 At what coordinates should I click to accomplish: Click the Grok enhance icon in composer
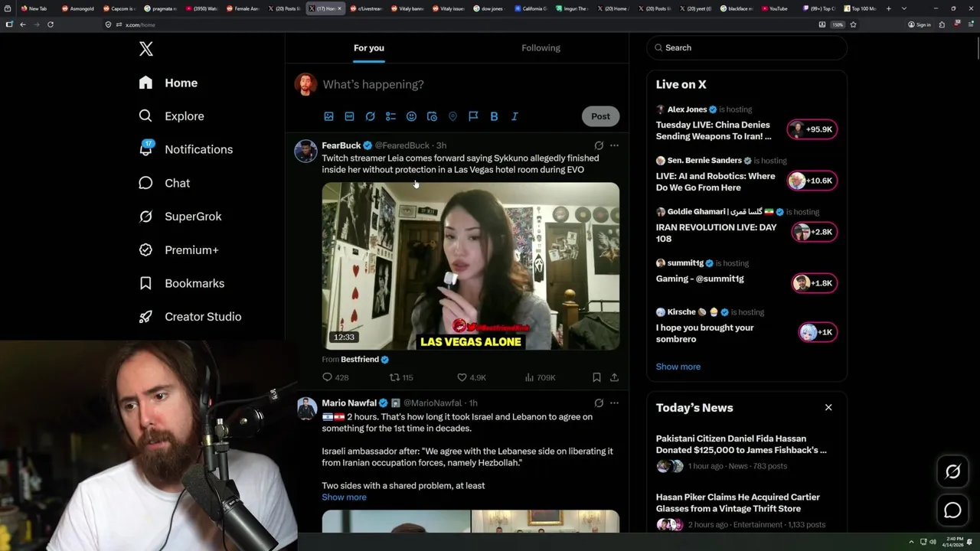tap(370, 116)
